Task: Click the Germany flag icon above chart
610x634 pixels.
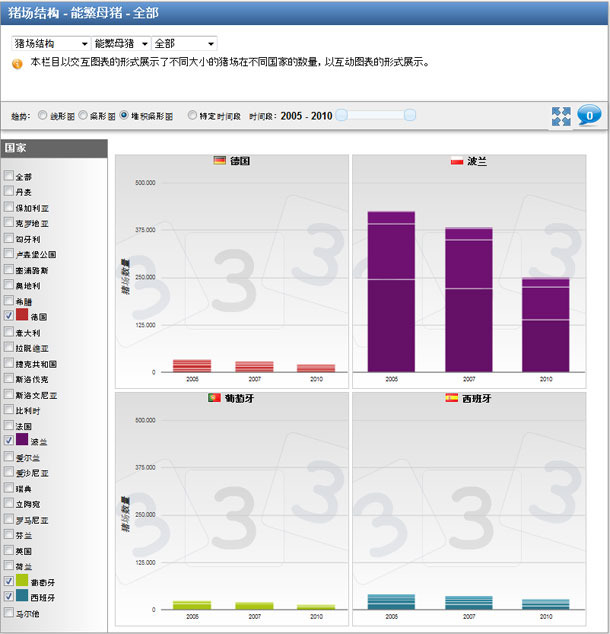Action: click(x=220, y=161)
